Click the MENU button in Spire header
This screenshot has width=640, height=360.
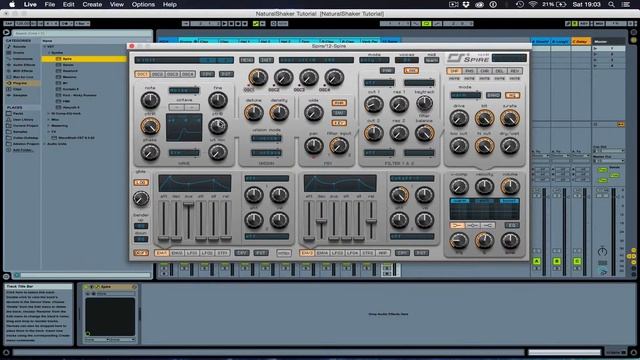(x=247, y=60)
